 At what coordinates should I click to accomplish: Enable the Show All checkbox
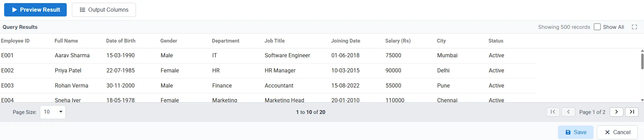[597, 27]
